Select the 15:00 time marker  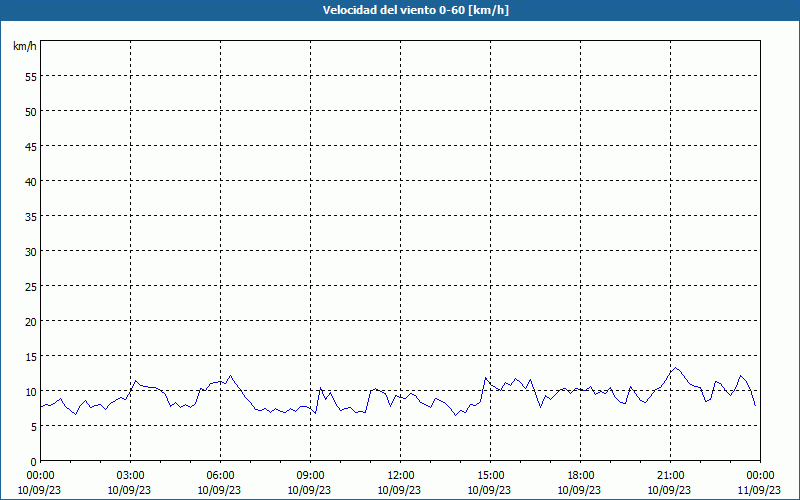click(x=490, y=475)
